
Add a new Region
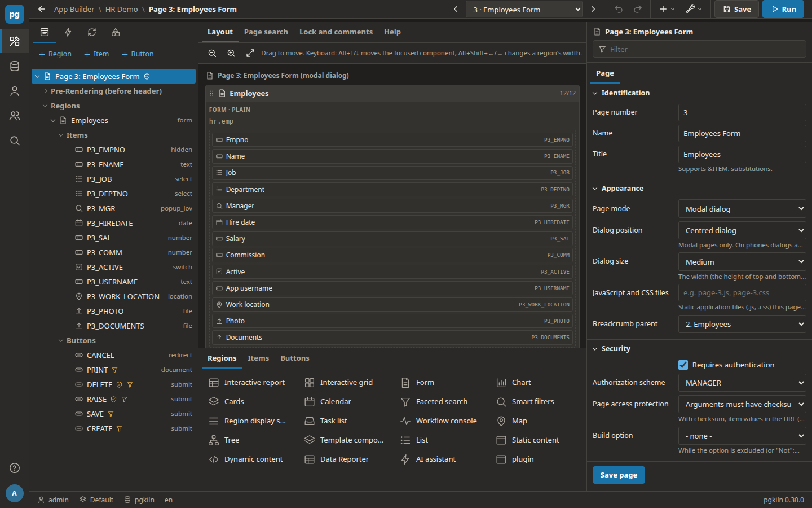tap(55, 54)
